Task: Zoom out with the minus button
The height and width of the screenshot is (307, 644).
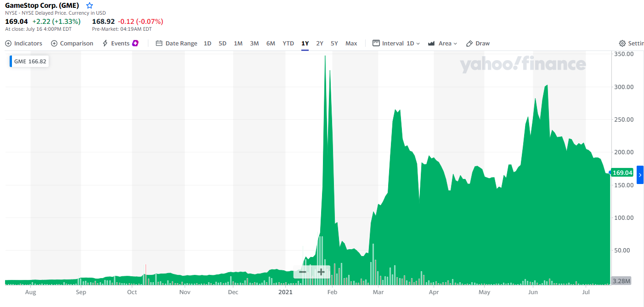Action: point(302,272)
